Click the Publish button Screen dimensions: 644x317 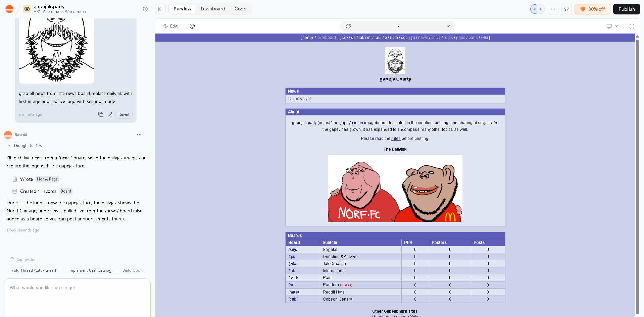[626, 9]
